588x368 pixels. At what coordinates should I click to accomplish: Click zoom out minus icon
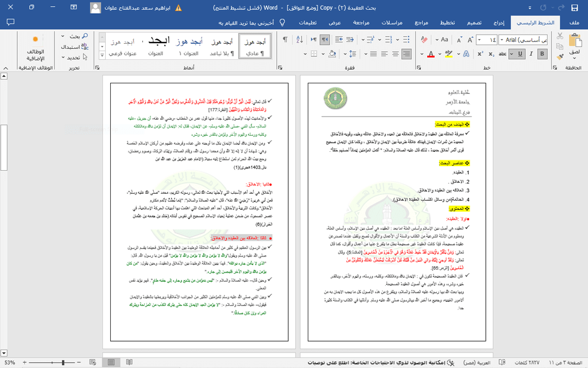point(79,362)
